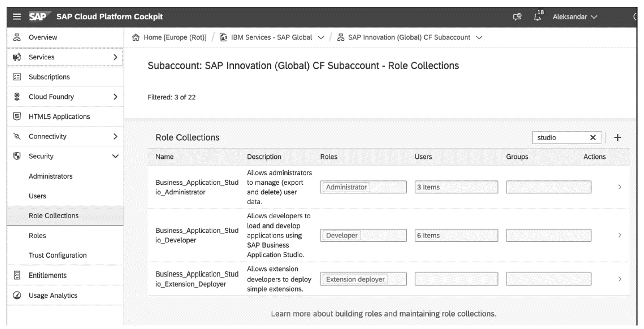Screen dimensions: 644x329
Task: Click the SAP logo
Action: pos(39,17)
